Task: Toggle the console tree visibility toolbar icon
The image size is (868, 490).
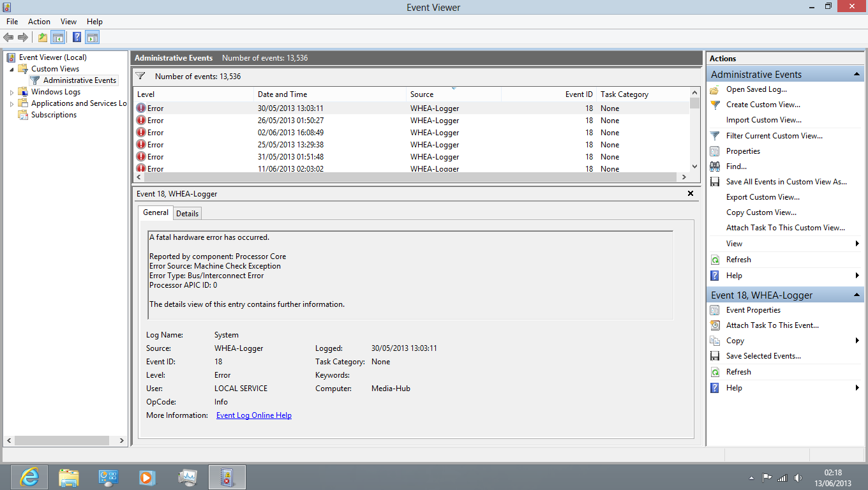Action: pyautogui.click(x=58, y=37)
